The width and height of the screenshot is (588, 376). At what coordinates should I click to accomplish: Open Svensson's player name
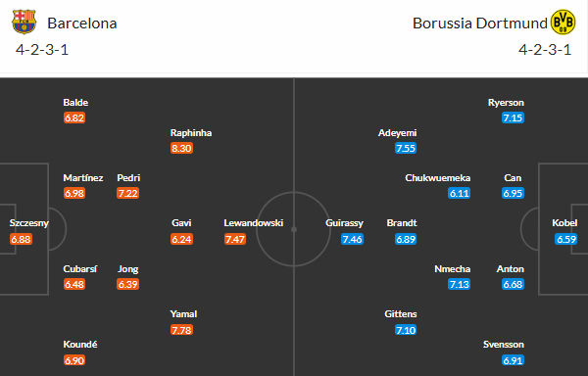(504, 345)
